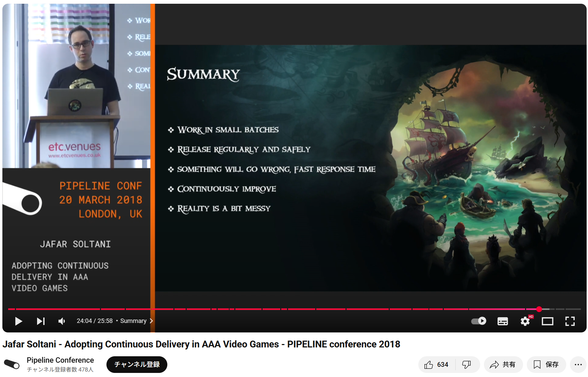Viewport: 588px width, 377px height.
Task: Visit the Pipeline Conference channel name link
Action: [x=60, y=360]
